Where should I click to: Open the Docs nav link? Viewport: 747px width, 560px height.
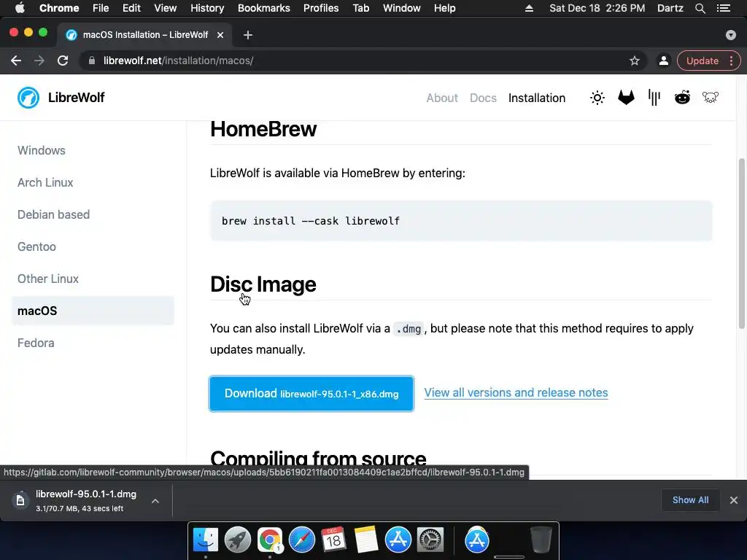483,98
